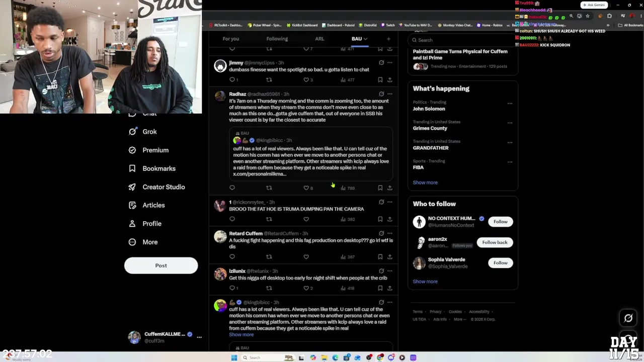Reply to the @rickonmytee_ tweet
644x362 pixels.
point(232,219)
